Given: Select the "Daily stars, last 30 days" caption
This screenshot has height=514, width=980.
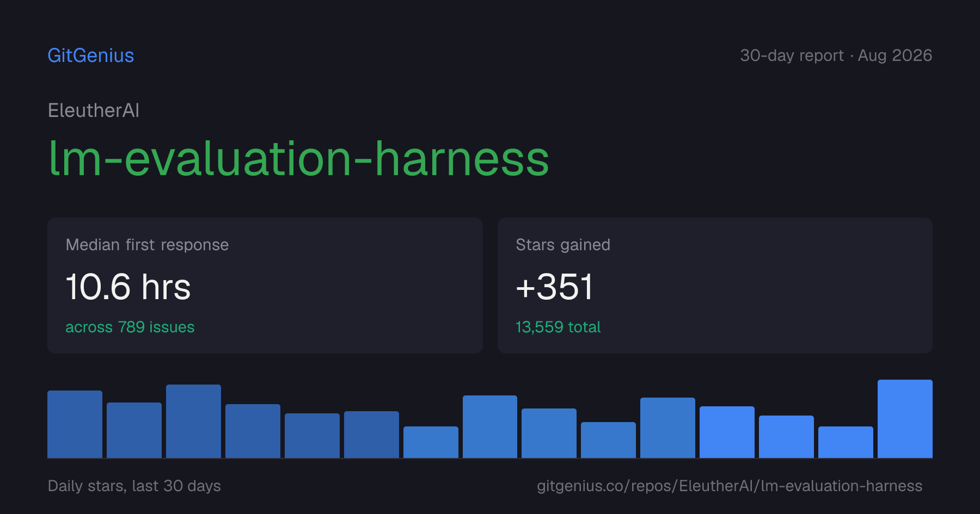Looking at the screenshot, I should 134,486.
